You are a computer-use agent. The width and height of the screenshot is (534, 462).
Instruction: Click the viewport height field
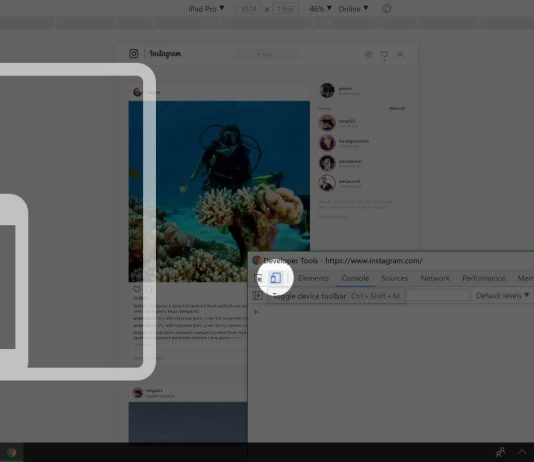tap(285, 9)
